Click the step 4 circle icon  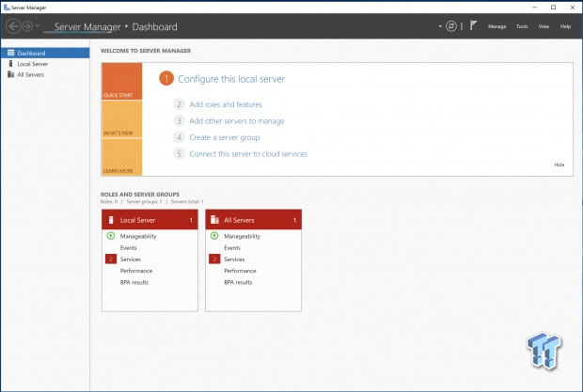(179, 137)
